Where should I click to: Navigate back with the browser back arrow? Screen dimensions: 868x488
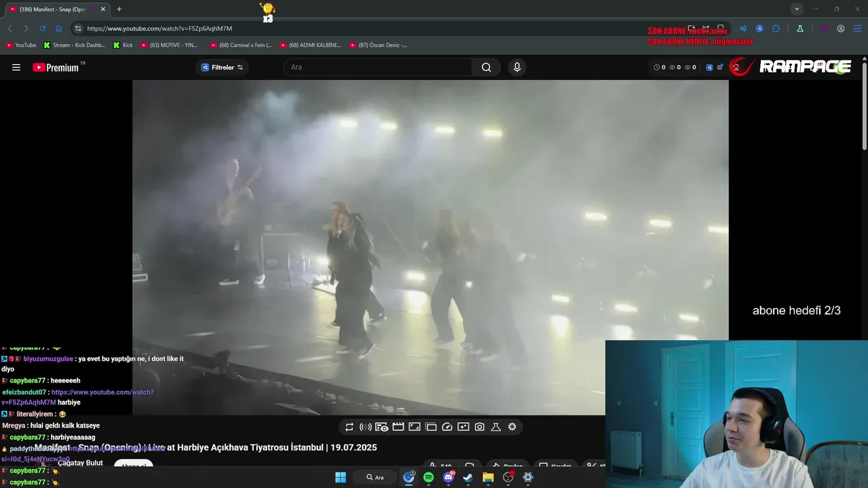9,28
